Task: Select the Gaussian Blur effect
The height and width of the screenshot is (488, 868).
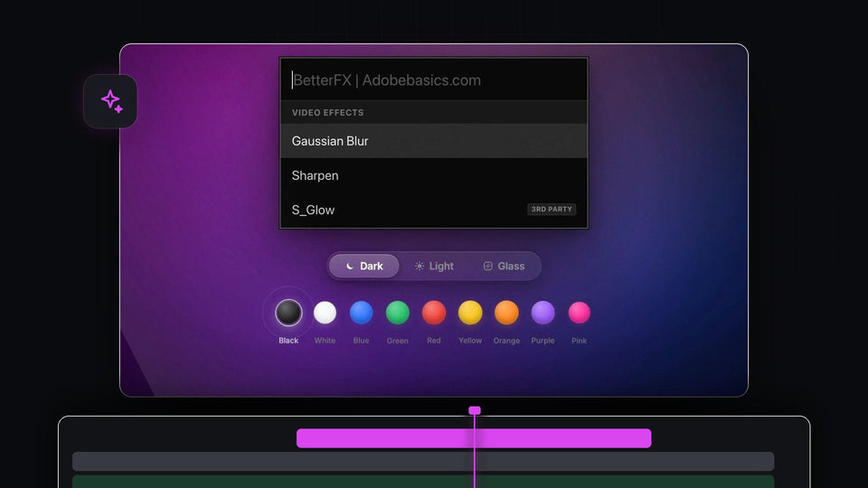Action: 434,141
